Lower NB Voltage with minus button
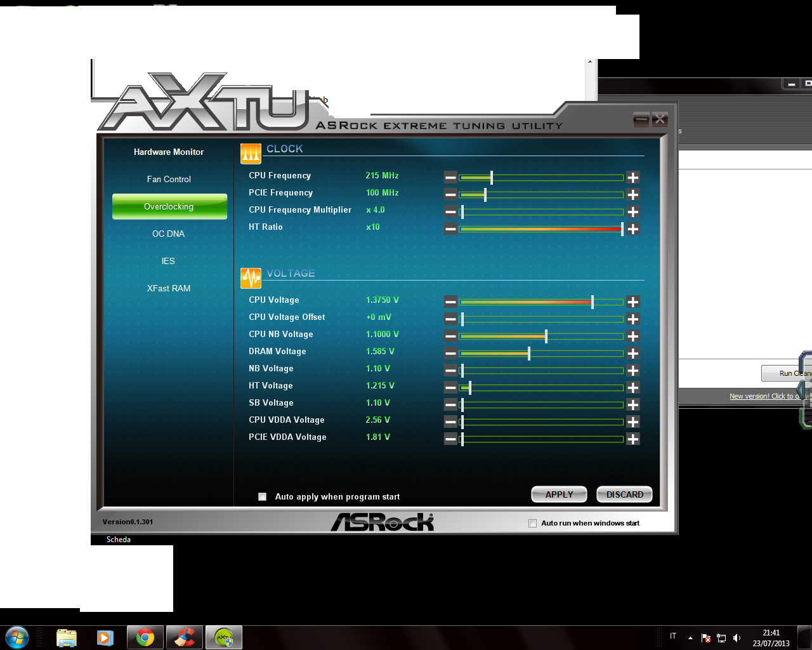This screenshot has width=812, height=650. point(450,371)
